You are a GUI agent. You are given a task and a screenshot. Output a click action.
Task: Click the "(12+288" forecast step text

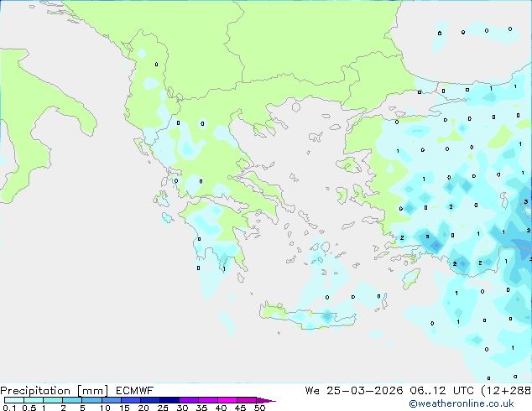coord(506,391)
